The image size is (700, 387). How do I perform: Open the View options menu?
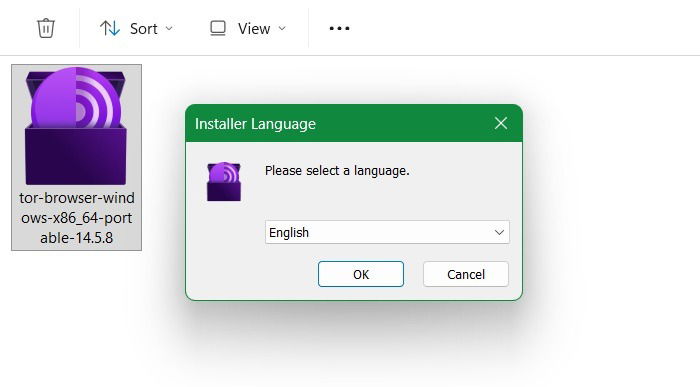248,29
